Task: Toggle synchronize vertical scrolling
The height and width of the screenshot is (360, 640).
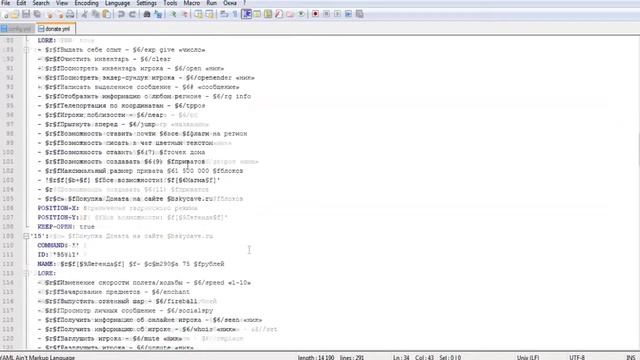Action: tap(198, 14)
